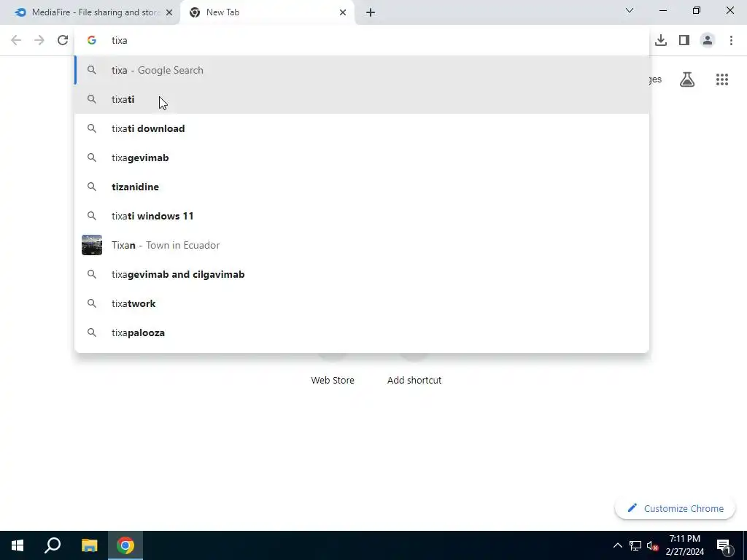Select 'tixagevimab and cilgavimab' suggestion
Viewport: 747px width, 560px height.
(362, 274)
